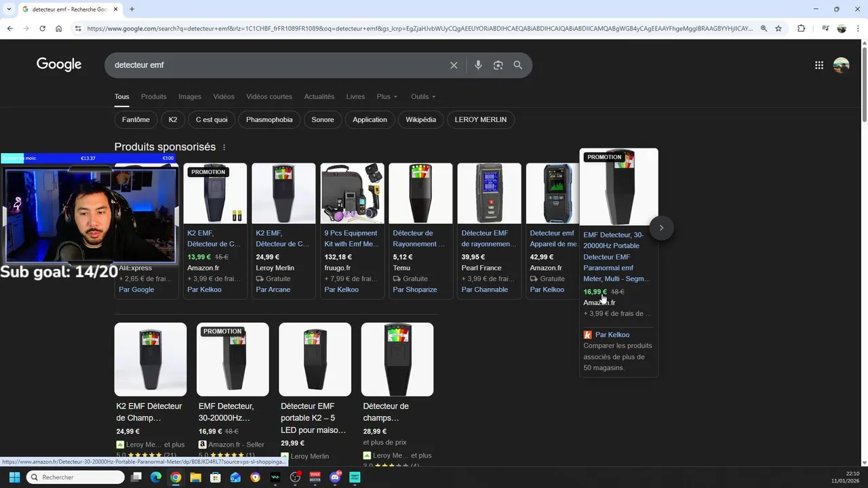Open the Google apps grid
This screenshot has width=868, height=488.
pyautogui.click(x=819, y=65)
